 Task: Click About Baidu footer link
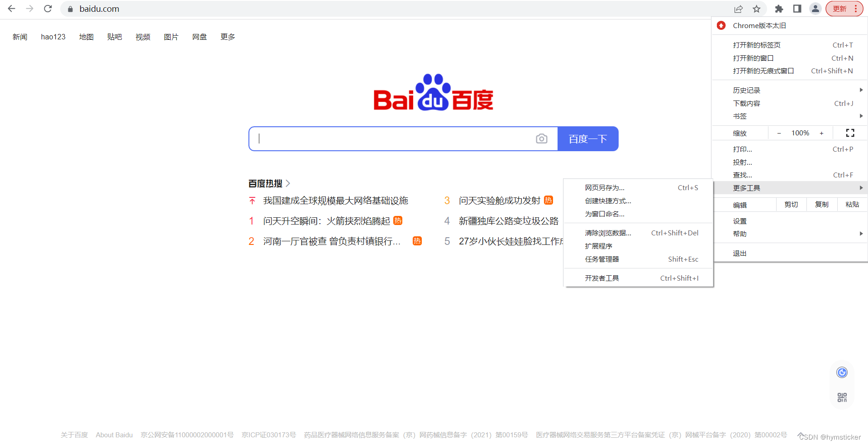(x=114, y=435)
